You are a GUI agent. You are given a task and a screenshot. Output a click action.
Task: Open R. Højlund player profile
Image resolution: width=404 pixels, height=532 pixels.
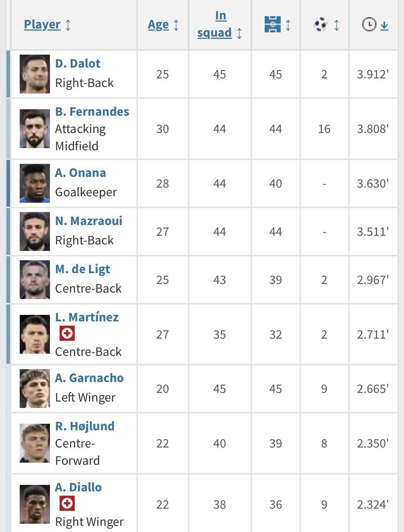(85, 426)
